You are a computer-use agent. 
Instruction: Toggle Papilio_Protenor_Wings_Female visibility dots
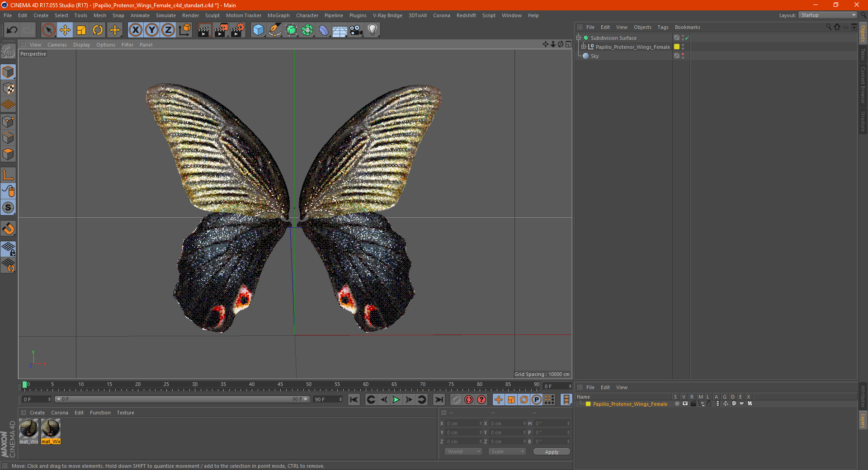(683, 47)
